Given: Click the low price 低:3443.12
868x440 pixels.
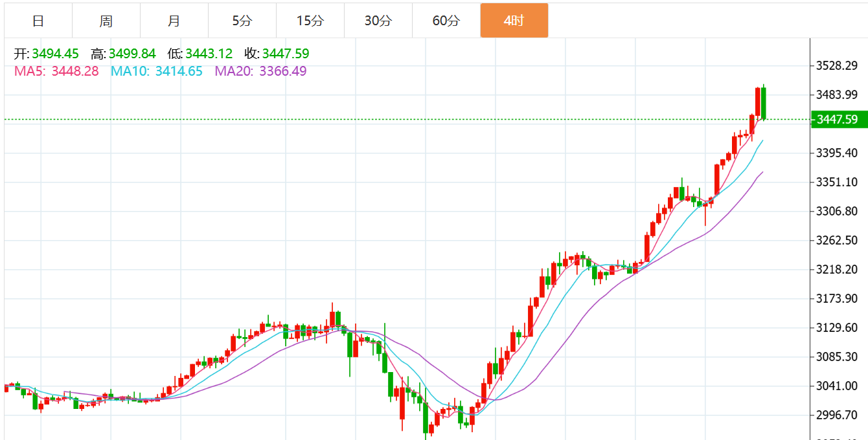Looking at the screenshot, I should point(200,54).
